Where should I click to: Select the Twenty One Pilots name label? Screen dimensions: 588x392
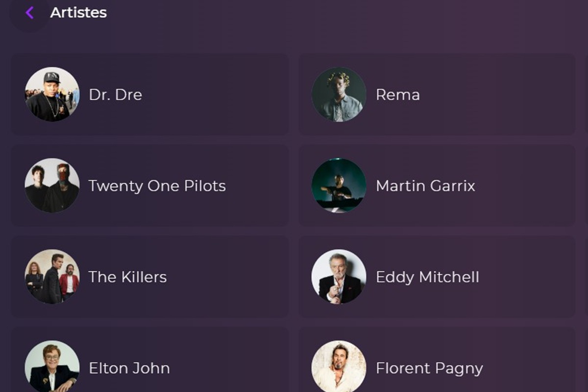[157, 185]
